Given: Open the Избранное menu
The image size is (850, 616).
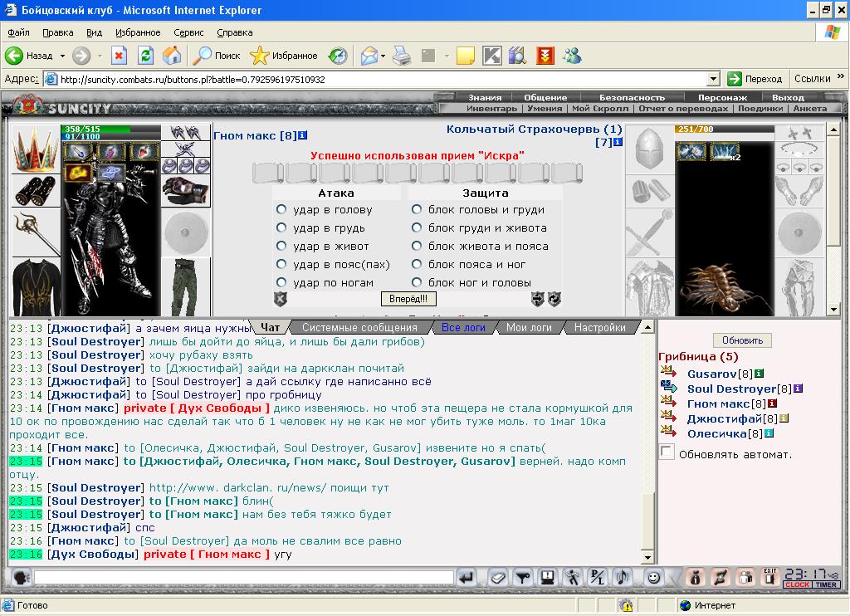Looking at the screenshot, I should click(x=138, y=32).
